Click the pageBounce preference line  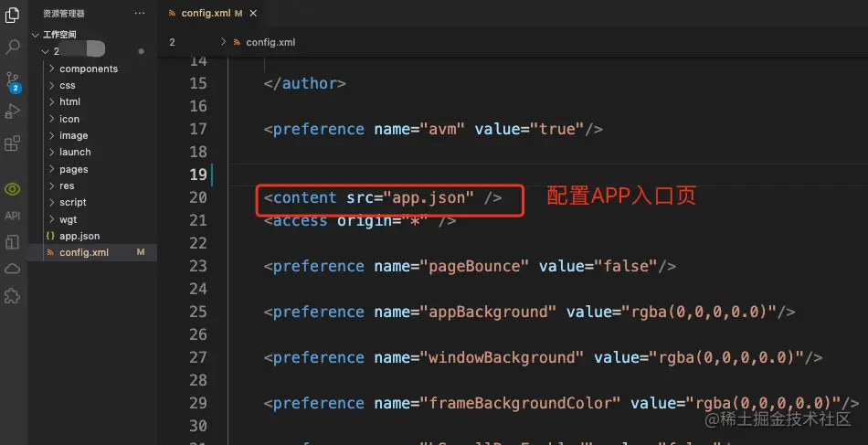(x=470, y=266)
